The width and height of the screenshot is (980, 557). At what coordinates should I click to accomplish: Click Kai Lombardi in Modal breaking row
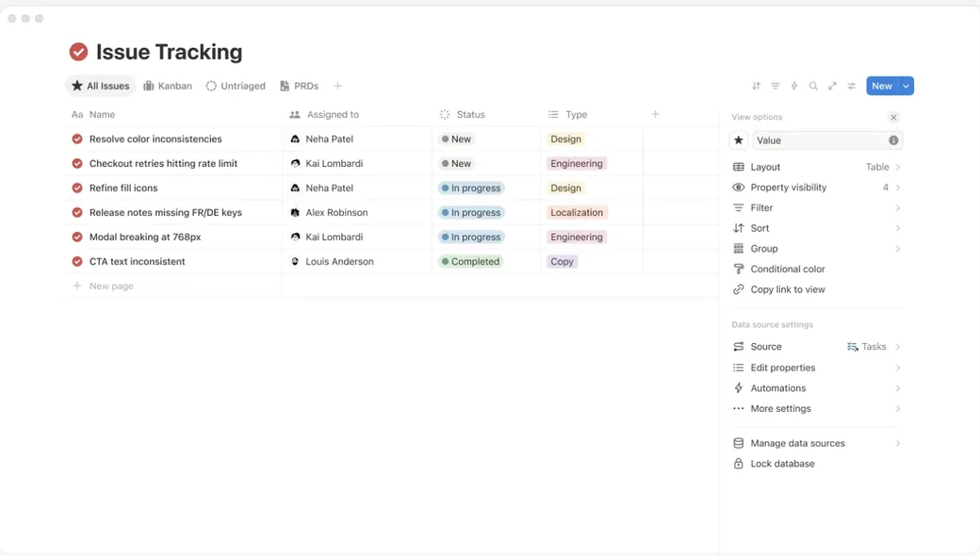[x=334, y=237]
